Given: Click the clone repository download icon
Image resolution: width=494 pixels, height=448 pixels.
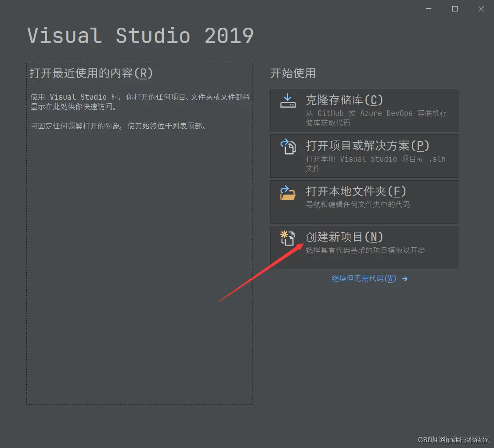Looking at the screenshot, I should coord(288,100).
